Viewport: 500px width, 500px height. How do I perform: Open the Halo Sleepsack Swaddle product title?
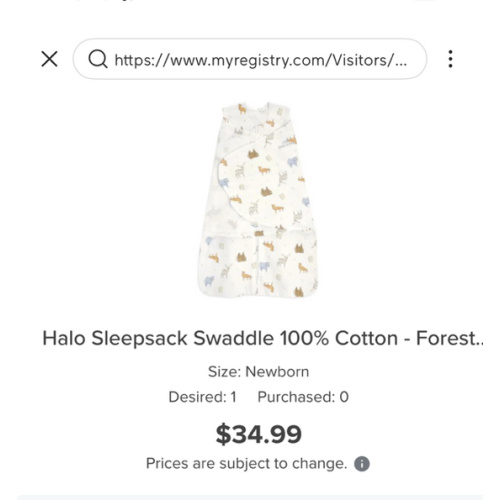point(263,338)
